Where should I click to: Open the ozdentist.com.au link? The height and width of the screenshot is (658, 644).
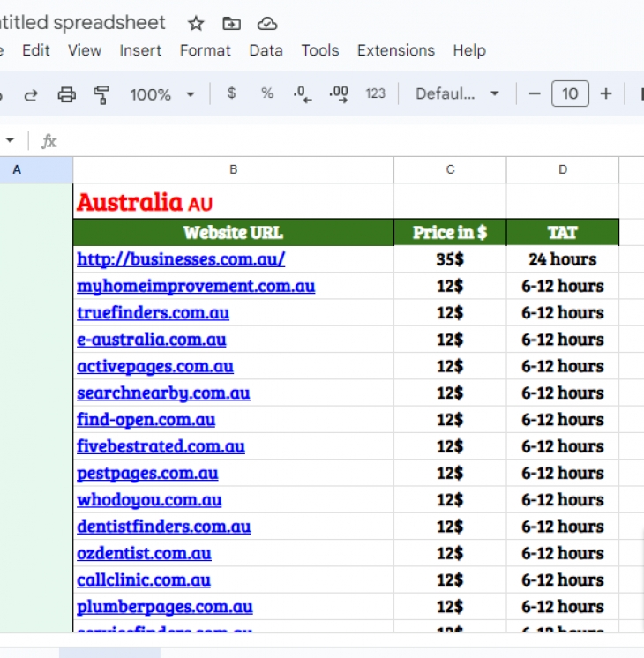click(144, 554)
